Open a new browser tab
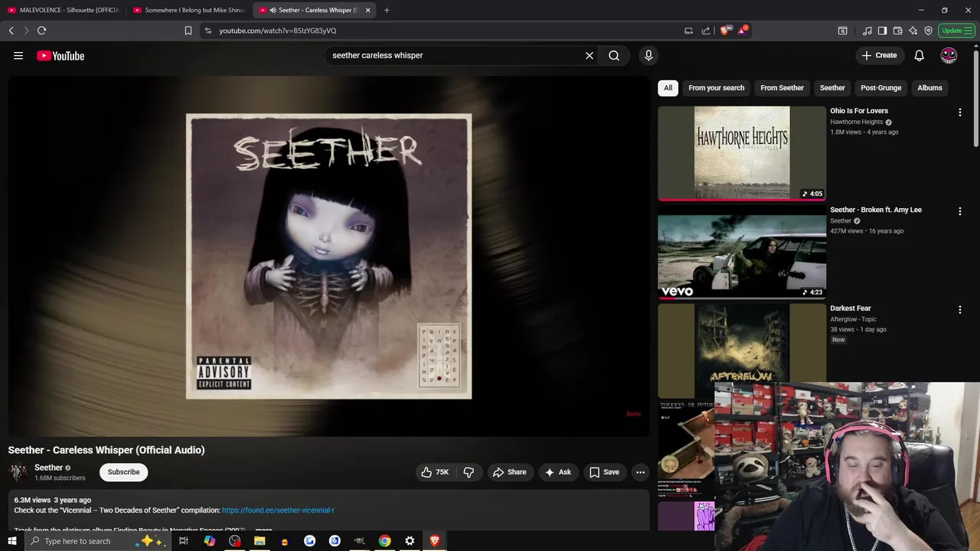Image resolution: width=980 pixels, height=551 pixels. point(387,10)
